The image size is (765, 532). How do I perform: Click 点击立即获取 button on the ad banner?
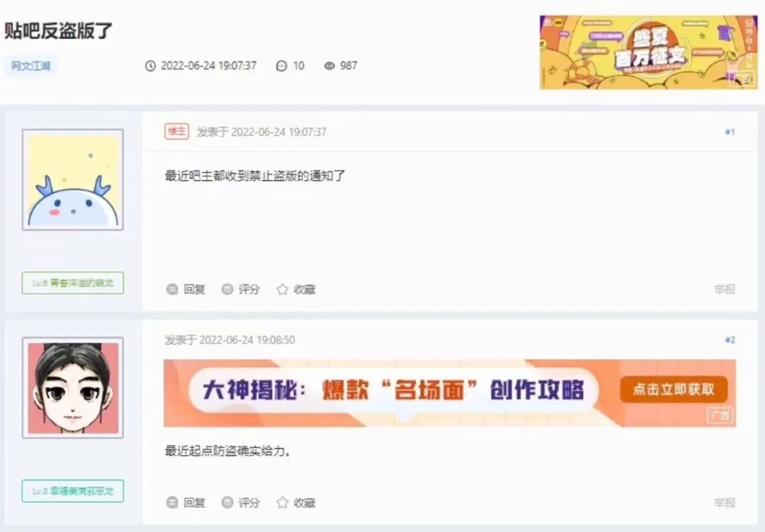click(x=674, y=390)
